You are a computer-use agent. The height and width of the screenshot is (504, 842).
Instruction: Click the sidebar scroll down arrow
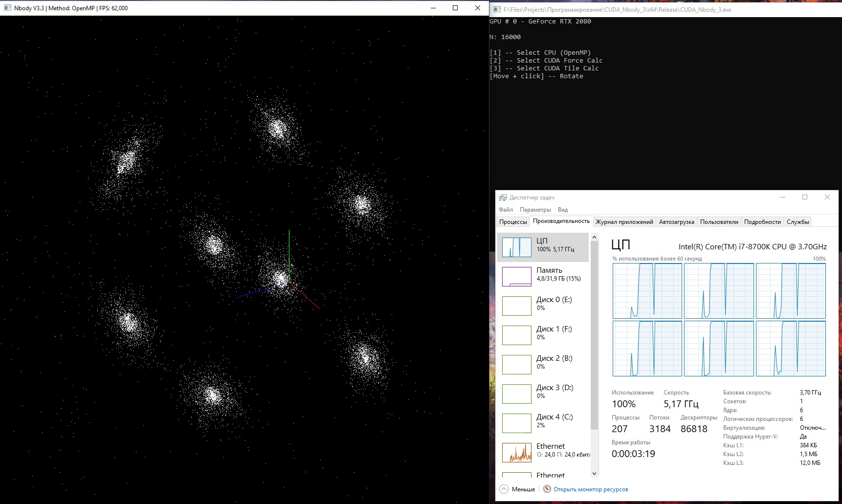[x=595, y=473]
